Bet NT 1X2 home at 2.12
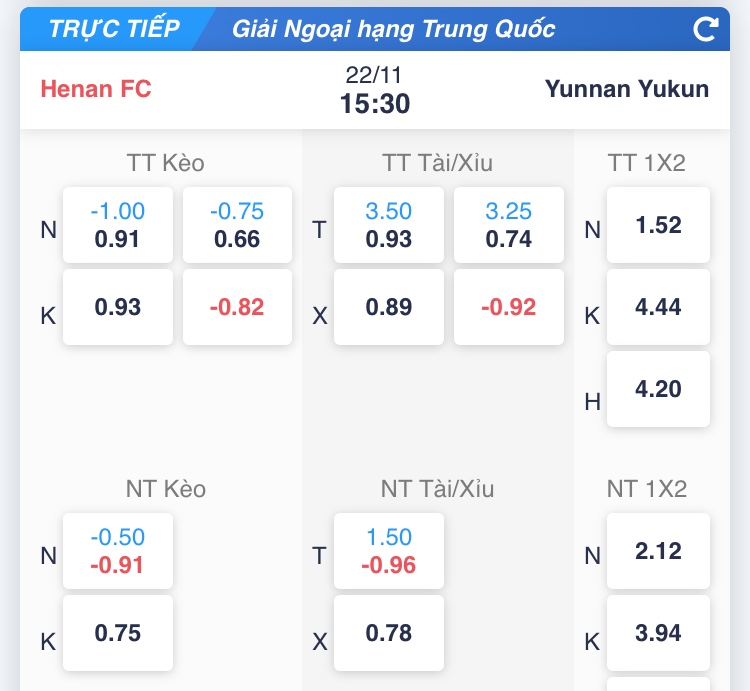The image size is (750, 691). click(658, 551)
